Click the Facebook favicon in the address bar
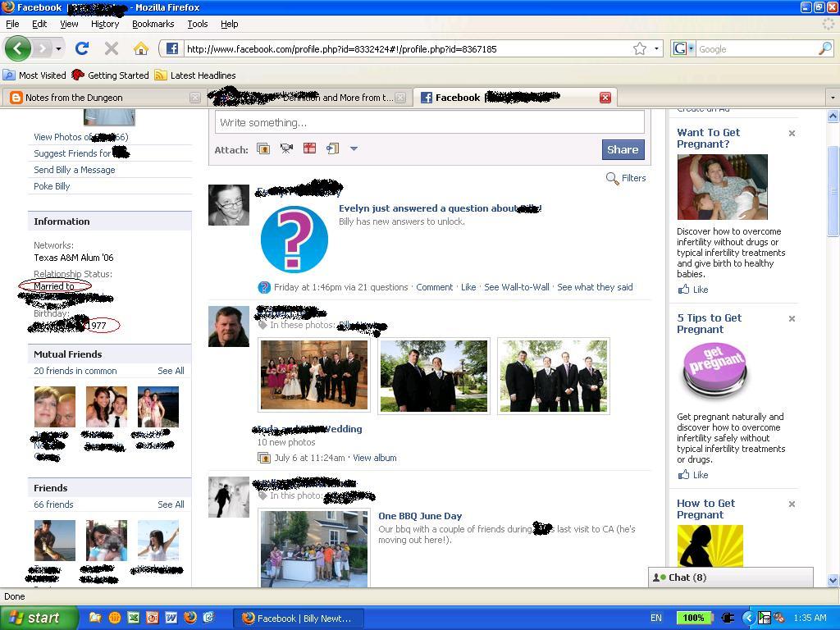This screenshot has height=630, width=840. tap(172, 48)
